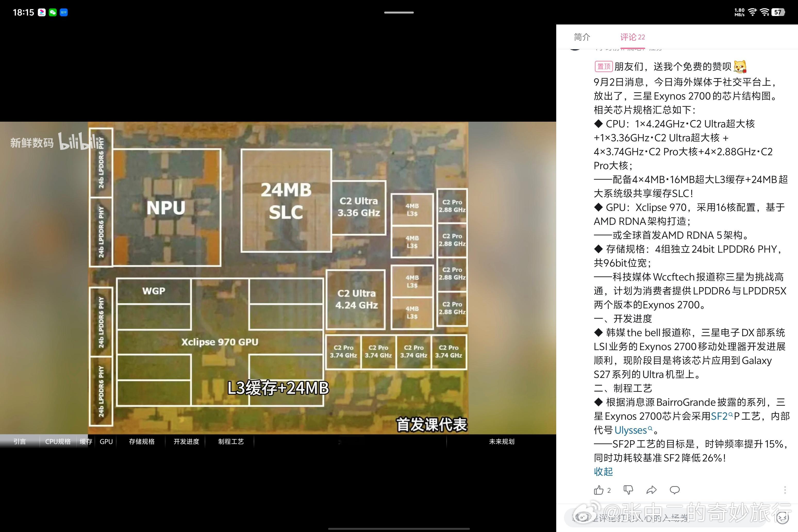Share the pinned comment via arrow icon

click(x=651, y=490)
